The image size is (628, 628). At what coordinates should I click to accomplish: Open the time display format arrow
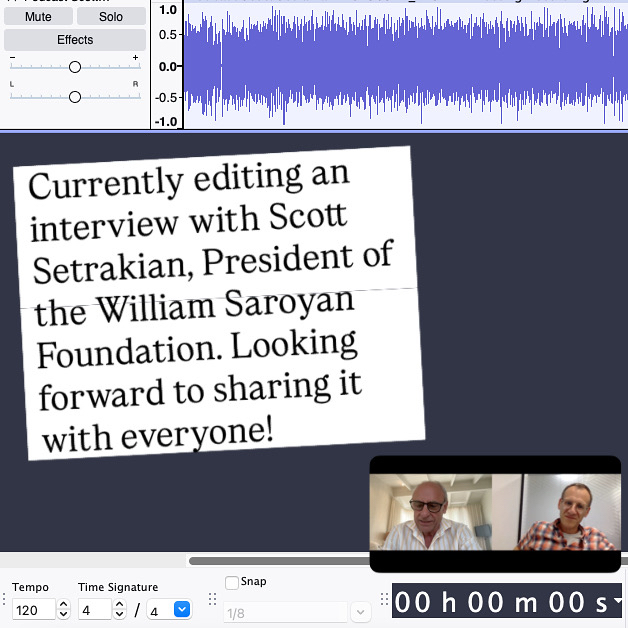pyautogui.click(x=618, y=602)
